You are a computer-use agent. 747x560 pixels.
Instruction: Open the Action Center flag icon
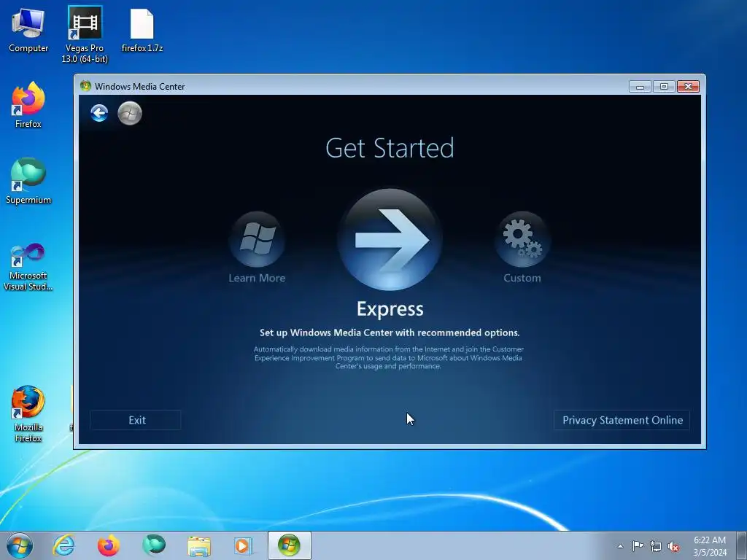click(638, 546)
